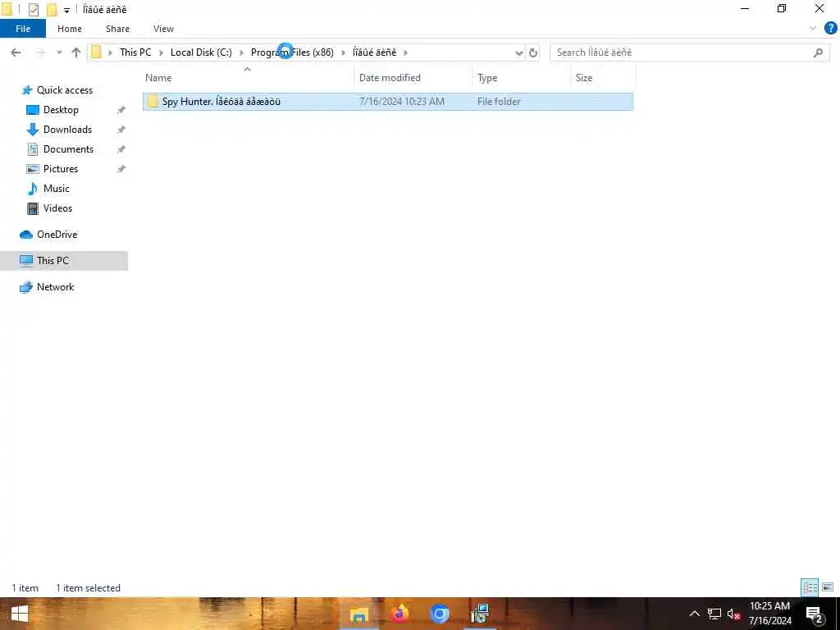Expand chevron at end of address path
Viewport: 840px width, 630px height.
point(405,52)
